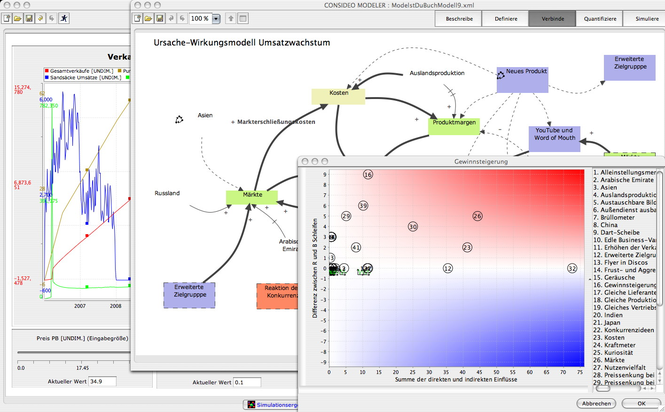Click yellow undo arrow in simulation window toolbar
Viewport: 665px width, 412px height.
point(41,18)
